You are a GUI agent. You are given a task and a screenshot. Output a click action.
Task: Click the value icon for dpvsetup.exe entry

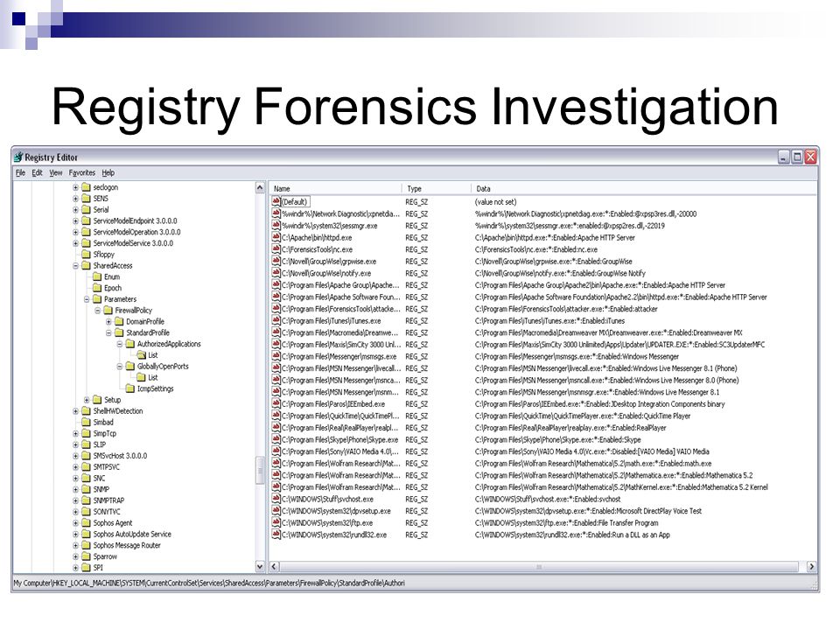(276, 510)
